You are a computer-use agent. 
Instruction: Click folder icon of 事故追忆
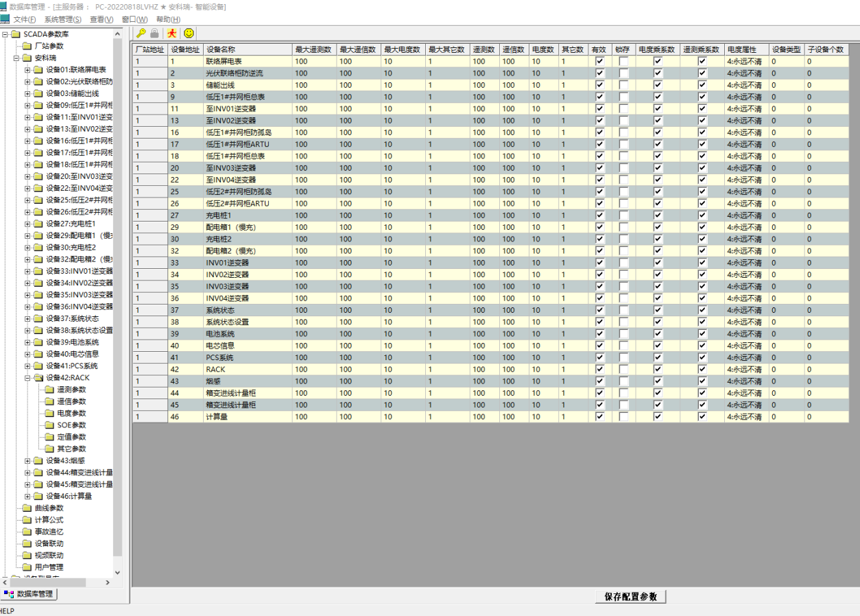[x=27, y=532]
